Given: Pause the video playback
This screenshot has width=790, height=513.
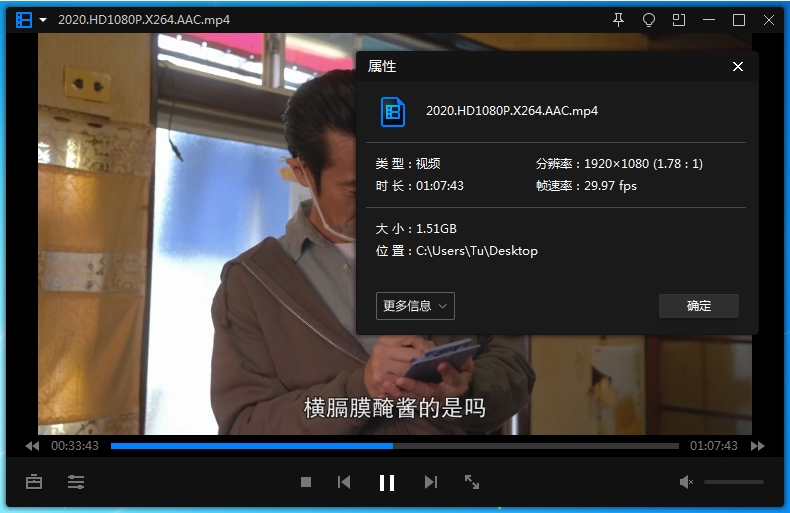Looking at the screenshot, I should click(387, 483).
